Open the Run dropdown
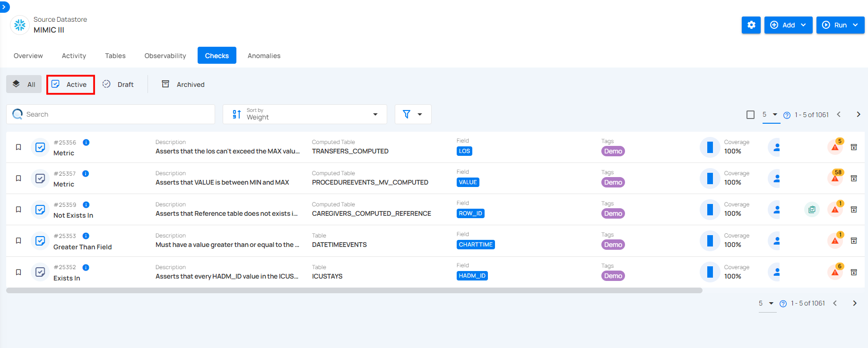 [840, 25]
